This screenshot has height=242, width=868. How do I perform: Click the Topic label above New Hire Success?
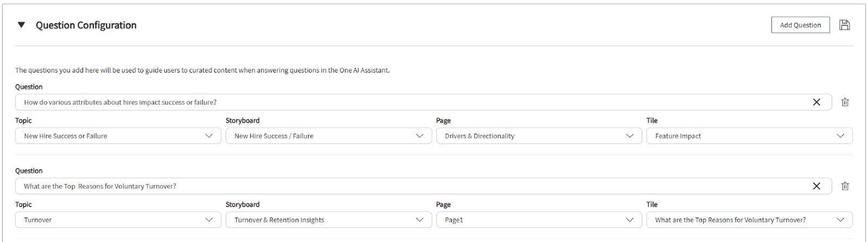23,121
